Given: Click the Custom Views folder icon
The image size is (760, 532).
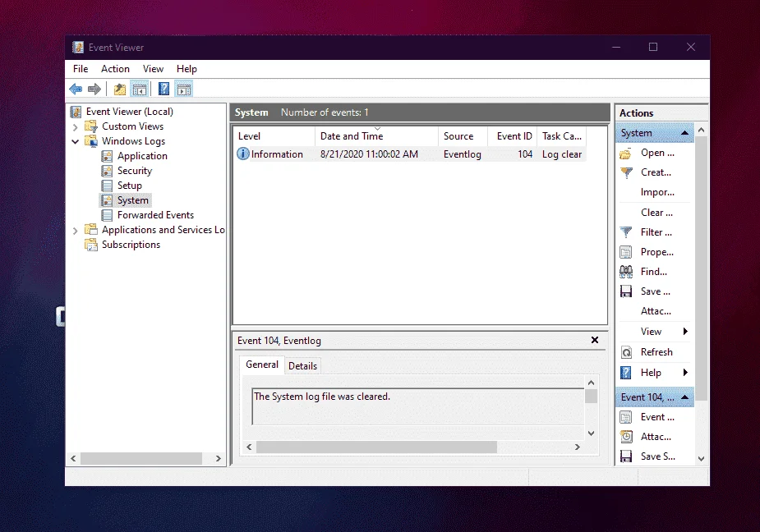Looking at the screenshot, I should coord(90,126).
